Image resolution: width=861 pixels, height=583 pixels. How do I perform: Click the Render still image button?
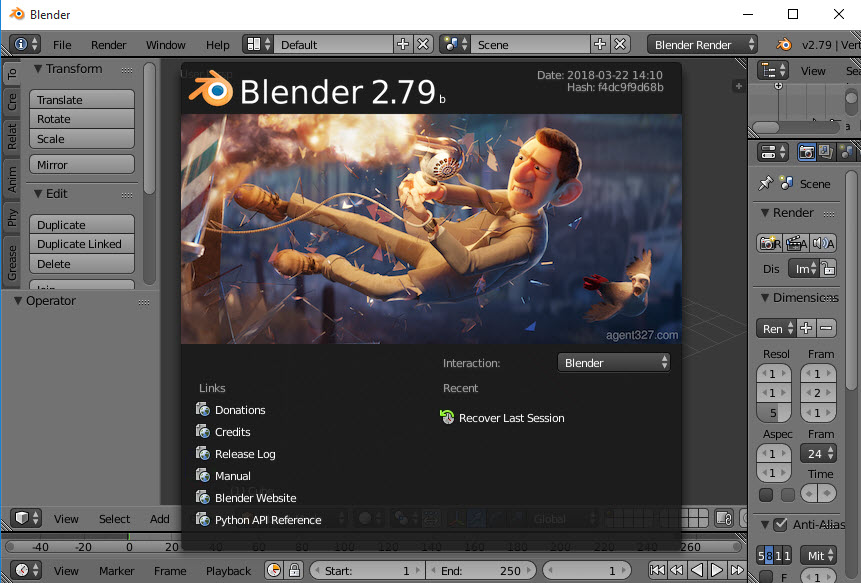coord(770,243)
